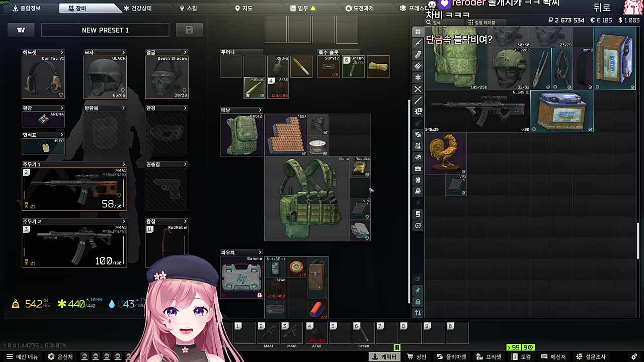Viewport: 644px width, 362px height.
Task: Expand the 얼굴 slot arrow
Action: 185,52
